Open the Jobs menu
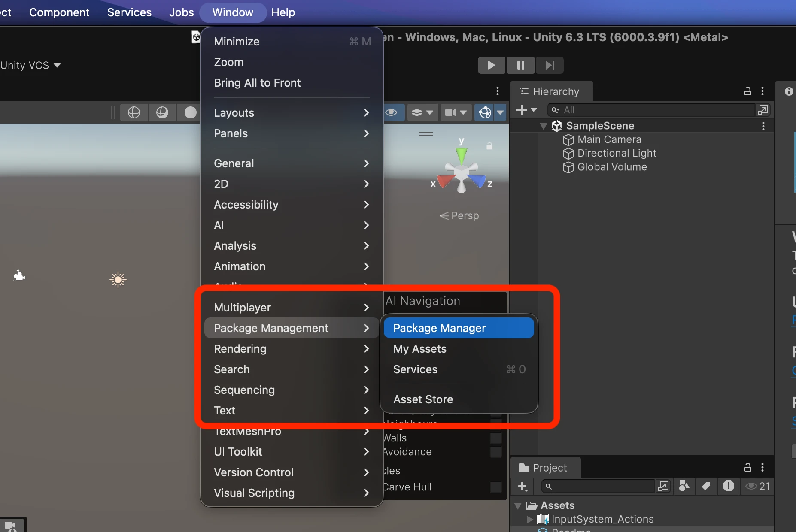This screenshot has width=796, height=532. pyautogui.click(x=181, y=12)
